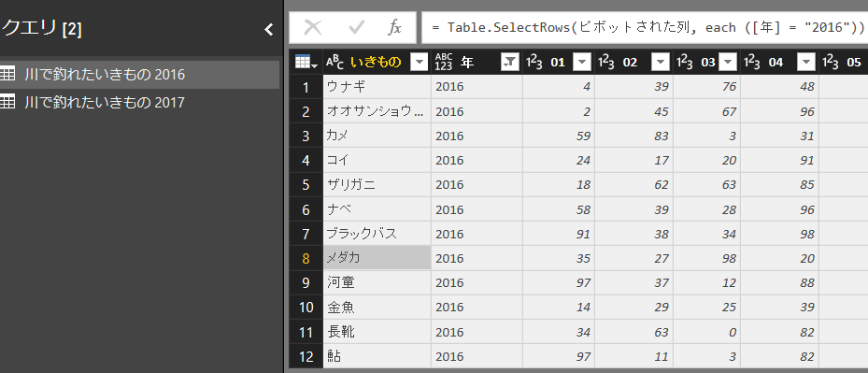Click table icon beside 川で釣れたいきもの 2016
Viewport: 868px width, 373px height.
coord(7,74)
